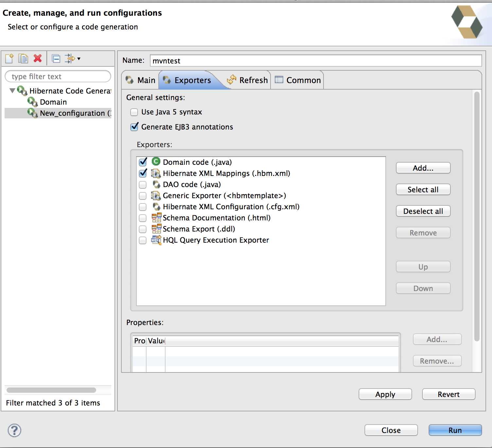Click the Hibernate logo in dialog header
The height and width of the screenshot is (448, 492).
(467, 22)
